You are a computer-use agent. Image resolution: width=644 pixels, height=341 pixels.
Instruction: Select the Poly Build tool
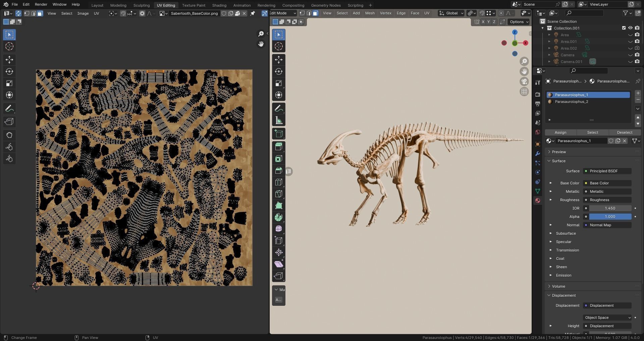[x=279, y=206]
